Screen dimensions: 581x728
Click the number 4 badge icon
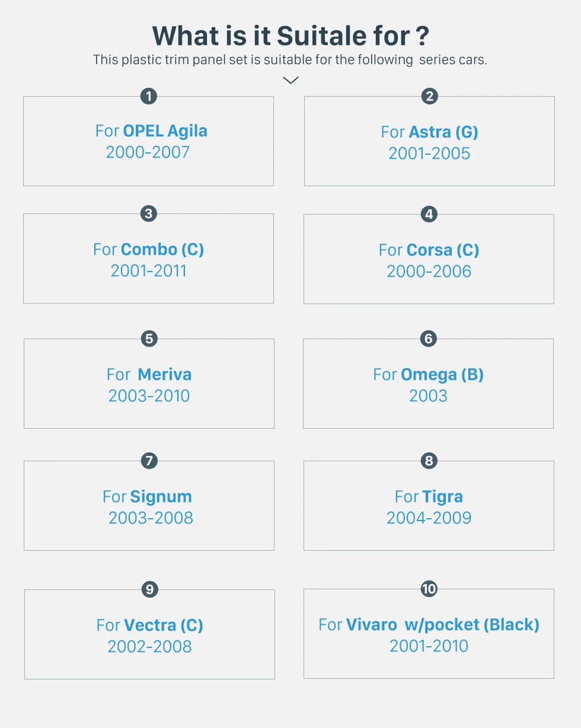point(429,214)
